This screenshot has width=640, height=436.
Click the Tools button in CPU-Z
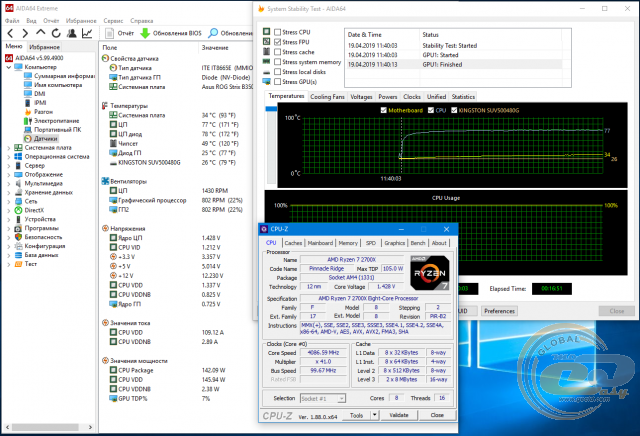356,415
